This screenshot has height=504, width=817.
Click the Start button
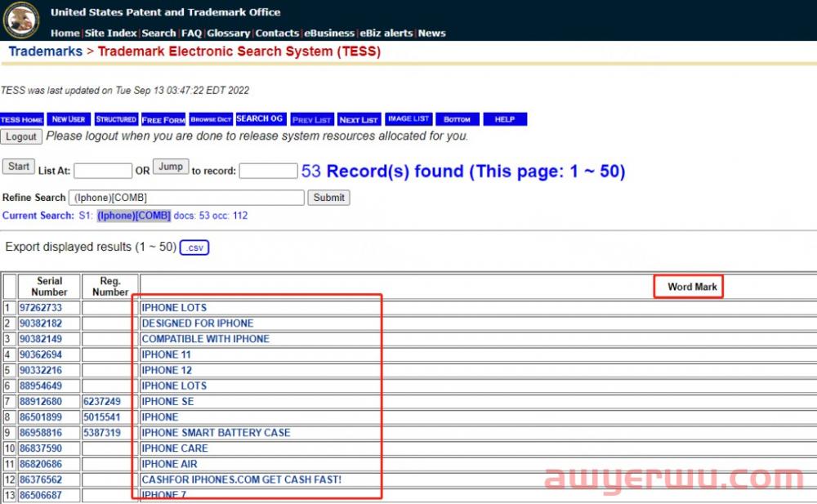coord(19,167)
